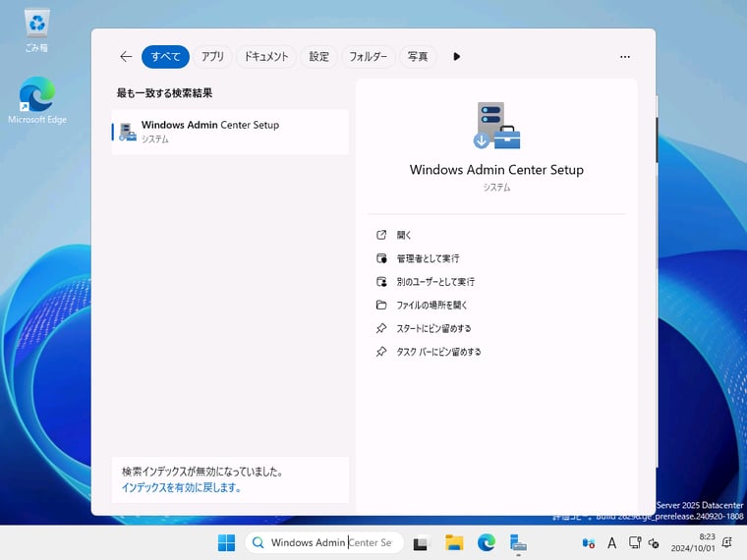Click the user icon beside 別のユーザーとして実行

(x=381, y=281)
